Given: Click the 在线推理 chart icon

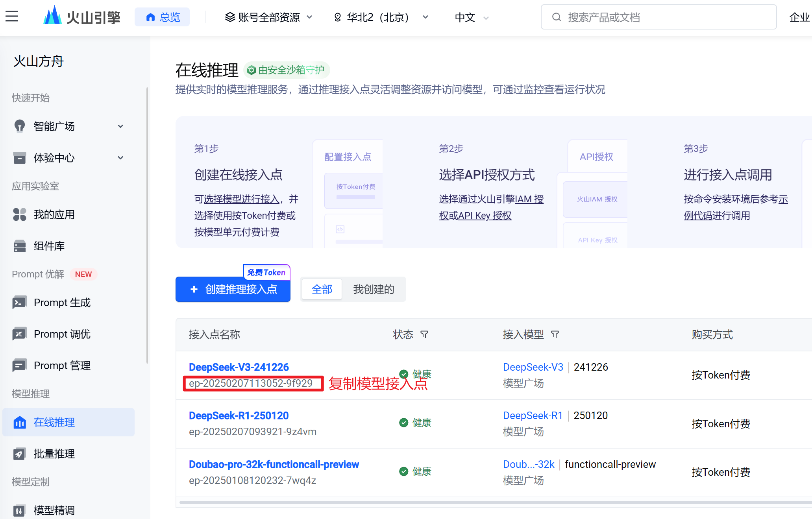Looking at the screenshot, I should (19, 422).
